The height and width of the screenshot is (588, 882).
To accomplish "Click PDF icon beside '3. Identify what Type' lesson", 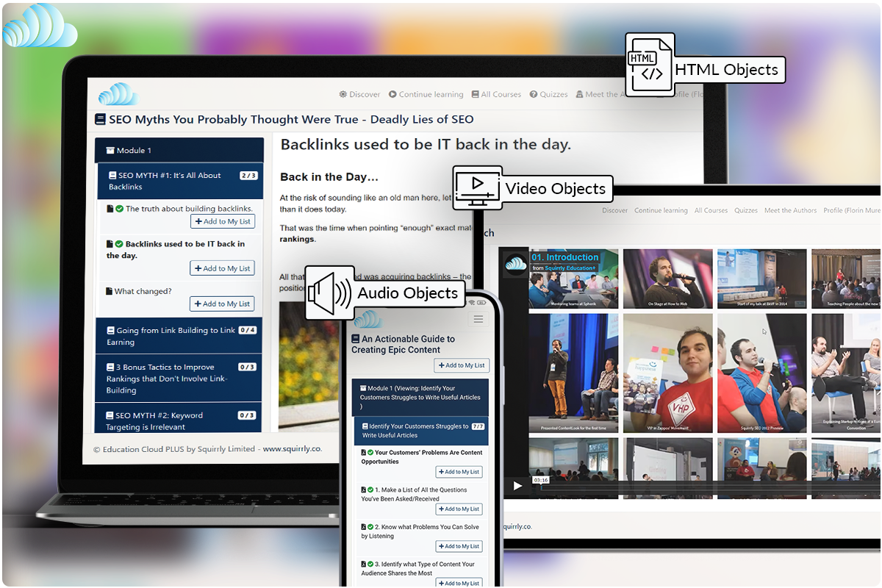I will point(363,564).
